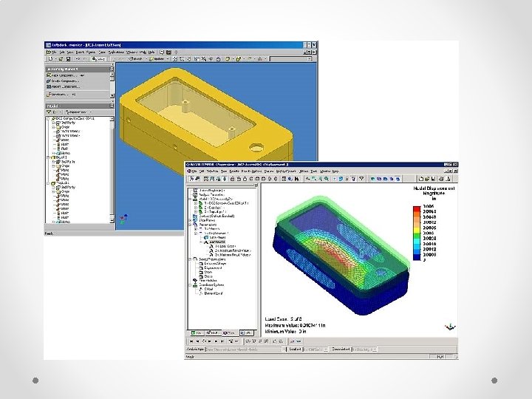Click Place Component in the Assembly Panel

point(65,75)
